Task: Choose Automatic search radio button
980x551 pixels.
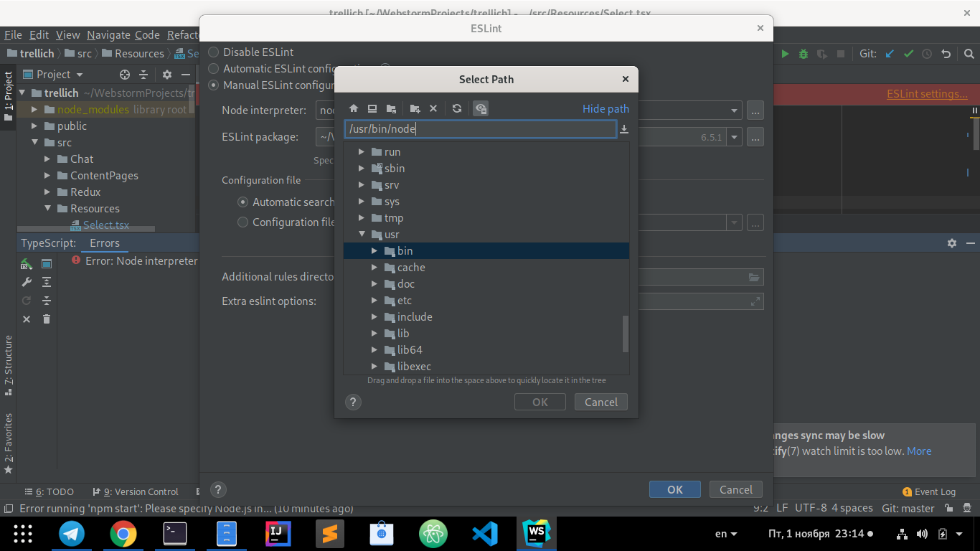Action: 243,202
